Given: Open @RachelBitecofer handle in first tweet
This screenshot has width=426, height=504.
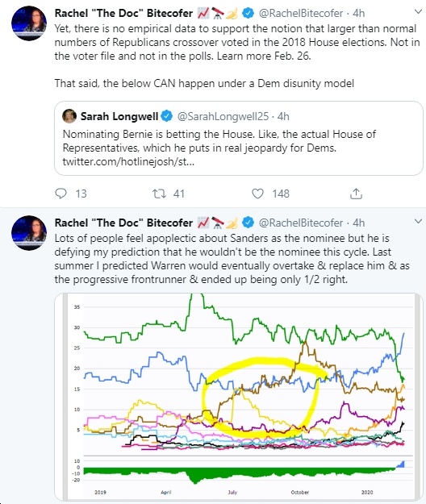Looking at the screenshot, I should 301,13.
